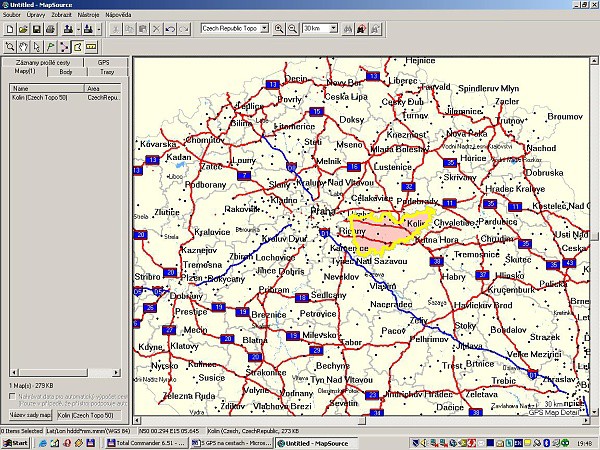
Task: Click map horizontal scrollbar left arrow
Action: [x=137, y=421]
